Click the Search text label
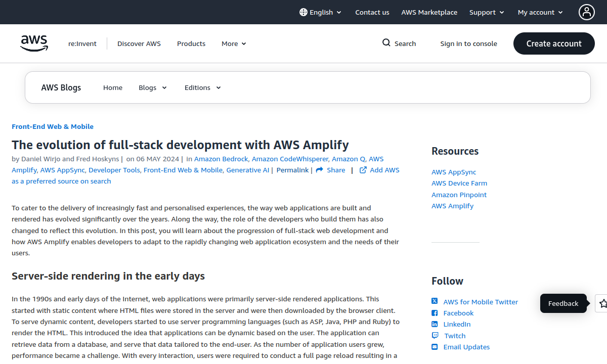Image resolution: width=607 pixels, height=364 pixels. pos(405,43)
